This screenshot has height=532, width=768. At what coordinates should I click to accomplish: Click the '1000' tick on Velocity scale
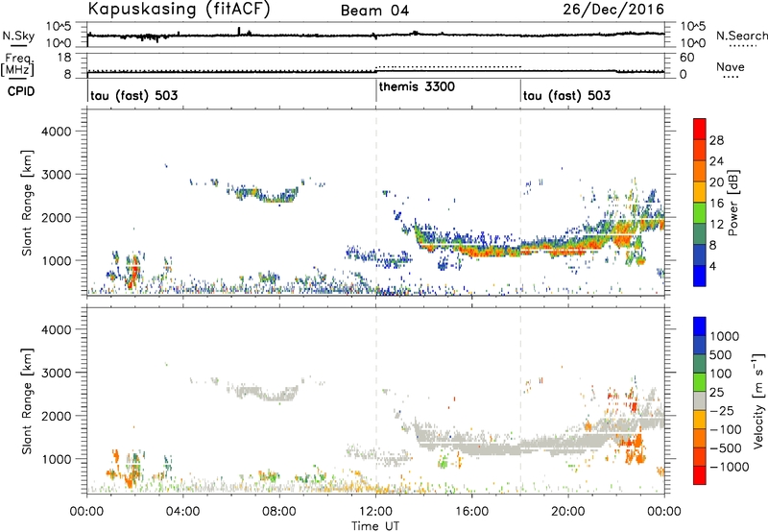click(x=725, y=336)
